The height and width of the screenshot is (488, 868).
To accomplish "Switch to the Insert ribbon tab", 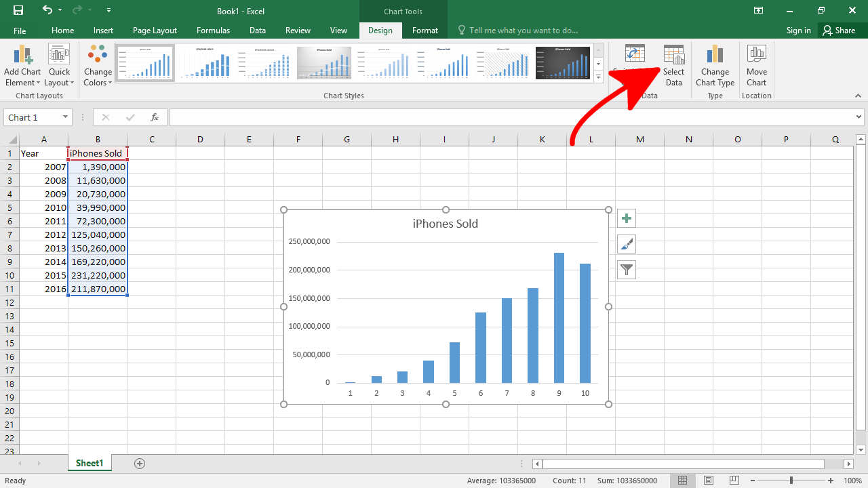I will point(103,30).
